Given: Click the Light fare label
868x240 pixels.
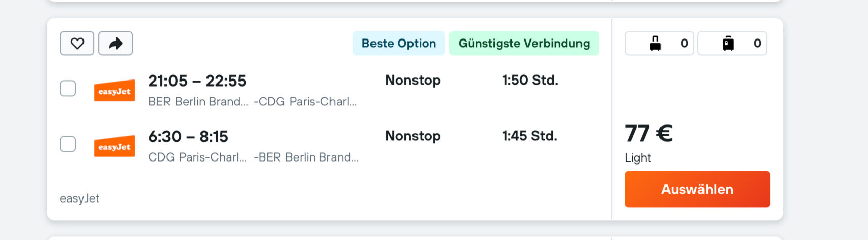Looking at the screenshot, I should (638, 158).
